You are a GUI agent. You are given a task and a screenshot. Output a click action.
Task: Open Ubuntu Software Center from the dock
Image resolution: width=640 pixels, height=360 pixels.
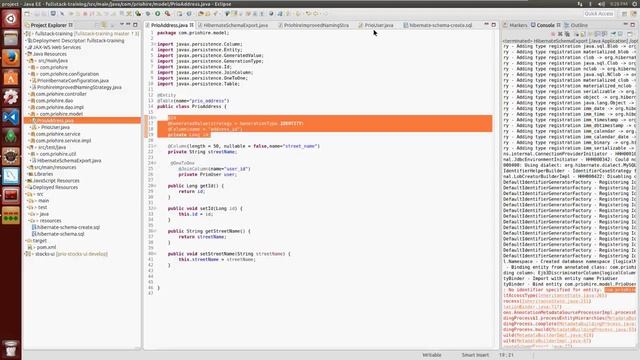[11, 78]
